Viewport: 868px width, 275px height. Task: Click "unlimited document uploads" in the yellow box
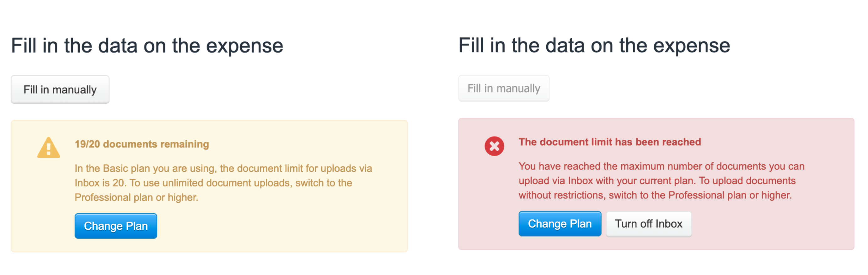227,183
